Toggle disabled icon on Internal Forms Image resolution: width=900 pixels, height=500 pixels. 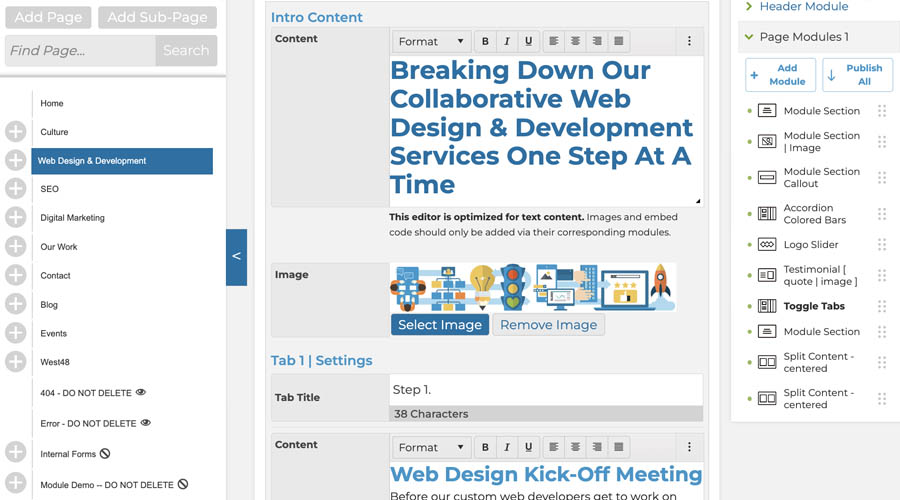tap(105, 454)
